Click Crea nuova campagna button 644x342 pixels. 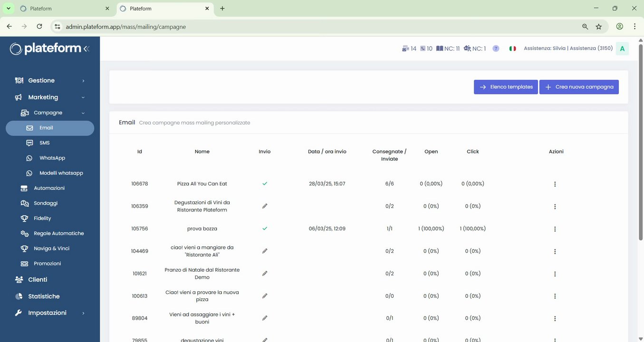click(x=579, y=87)
